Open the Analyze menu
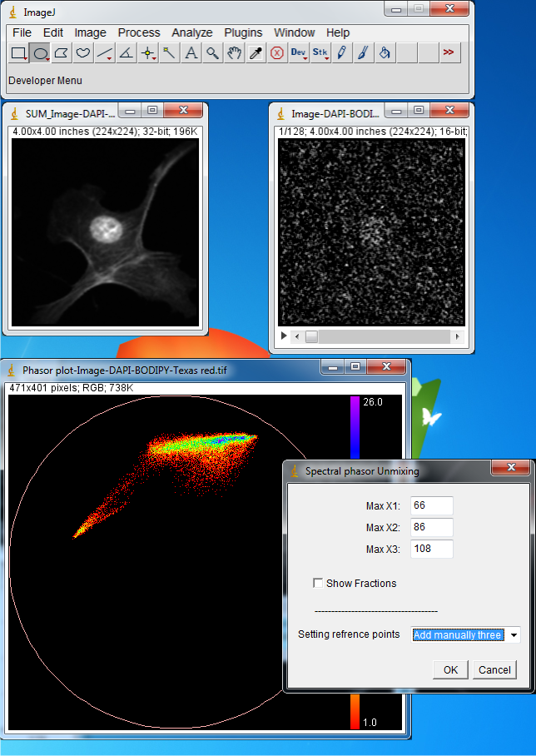The height and width of the screenshot is (756, 536). coord(191,32)
